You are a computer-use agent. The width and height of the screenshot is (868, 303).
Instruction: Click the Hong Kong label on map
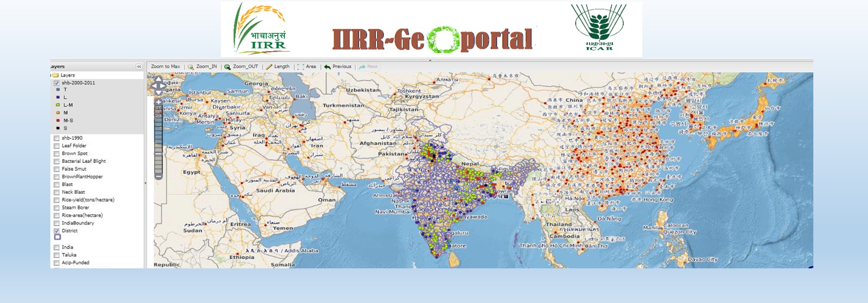click(x=658, y=200)
